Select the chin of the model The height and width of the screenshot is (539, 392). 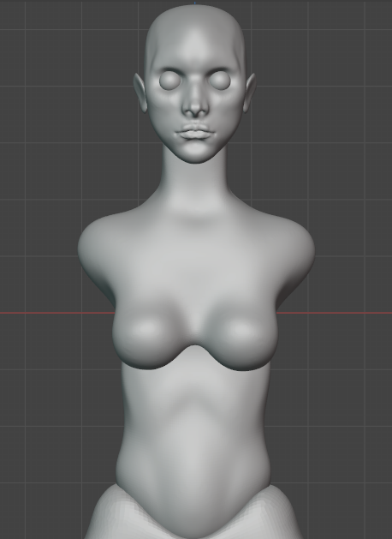click(195, 153)
